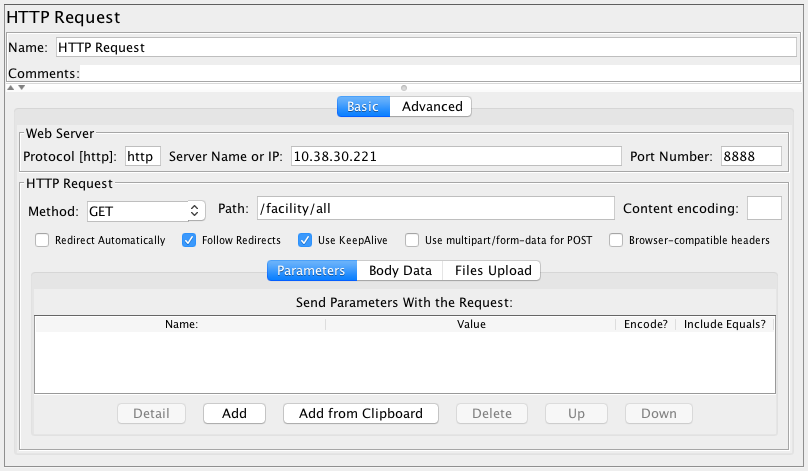This screenshot has width=808, height=471.
Task: Open the Method GET dropdown
Action: pyautogui.click(x=146, y=211)
